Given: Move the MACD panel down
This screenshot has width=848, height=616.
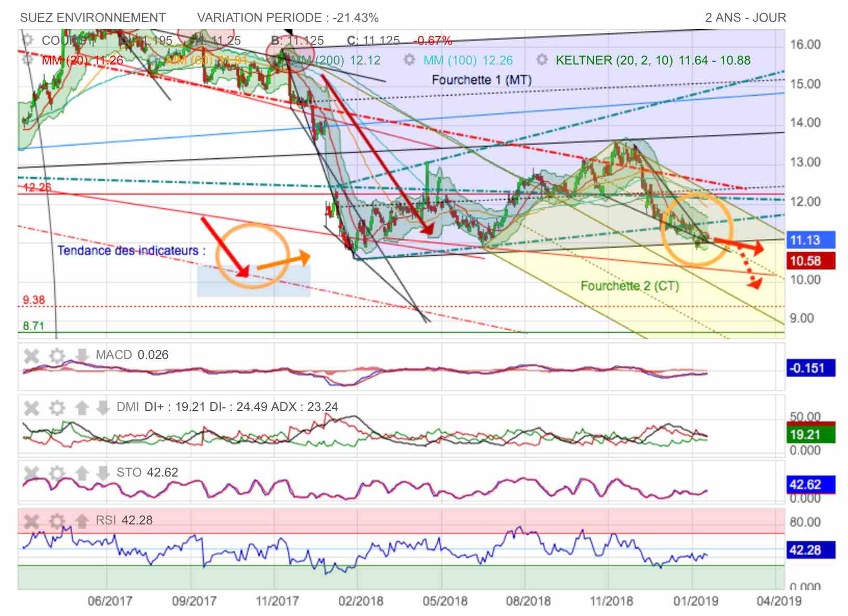Looking at the screenshot, I should [x=82, y=355].
